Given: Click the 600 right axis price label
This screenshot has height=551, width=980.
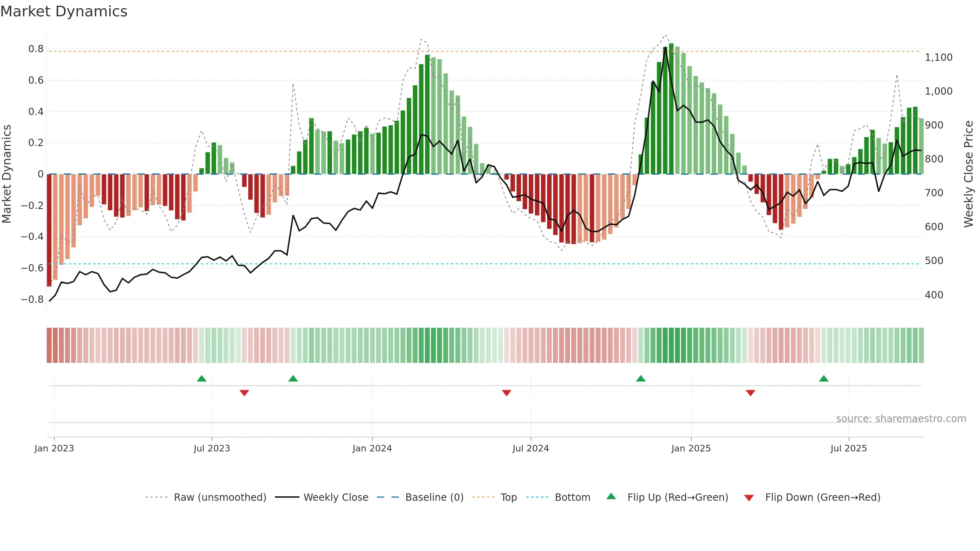Looking at the screenshot, I should point(934,227).
